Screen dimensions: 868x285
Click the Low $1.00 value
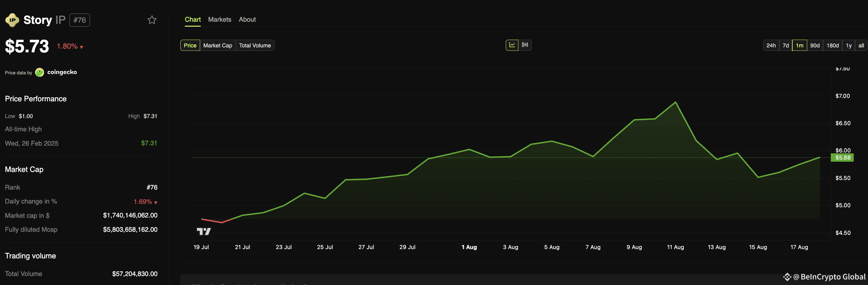(26, 116)
